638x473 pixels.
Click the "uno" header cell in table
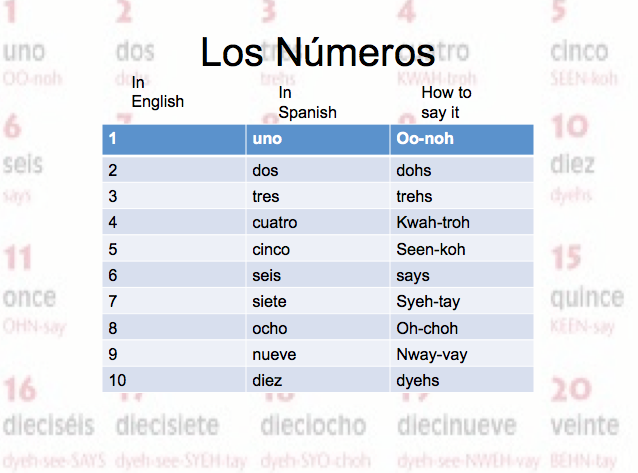[x=268, y=139]
